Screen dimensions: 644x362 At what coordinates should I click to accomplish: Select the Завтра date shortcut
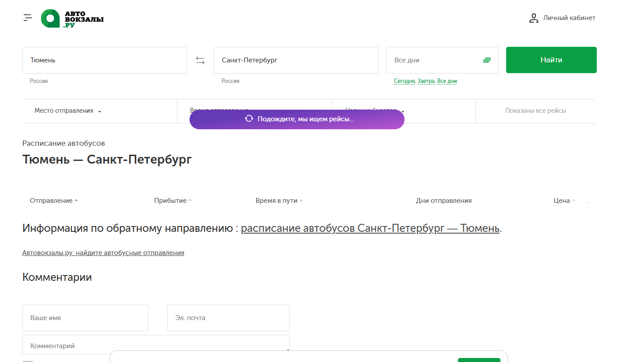[x=426, y=81]
